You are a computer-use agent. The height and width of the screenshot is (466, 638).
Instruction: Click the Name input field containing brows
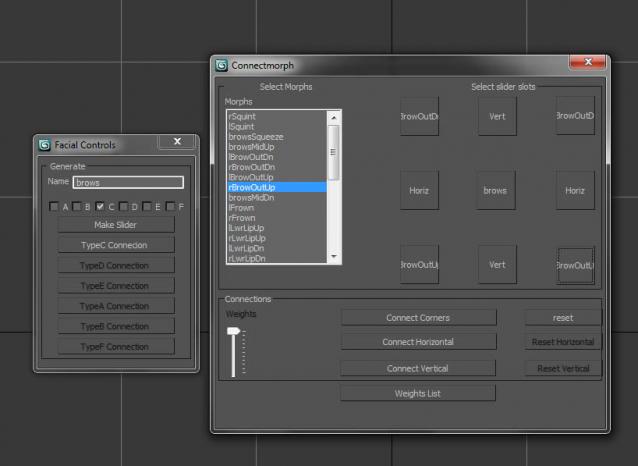(128, 183)
